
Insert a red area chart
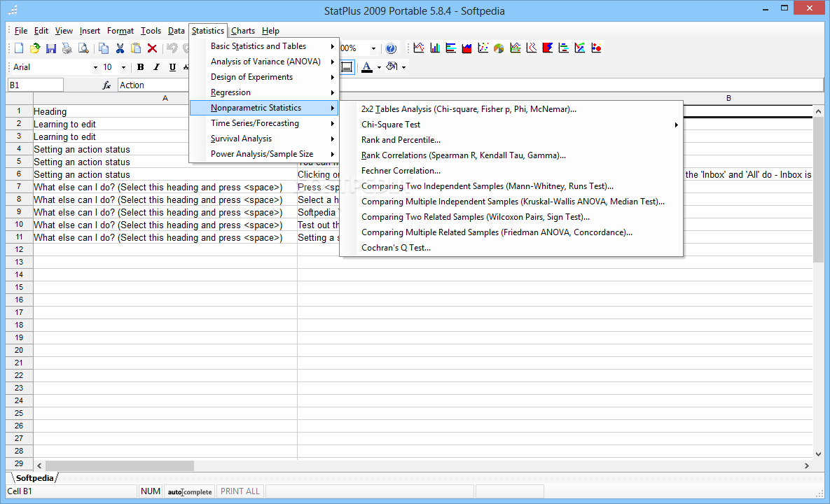(x=467, y=48)
